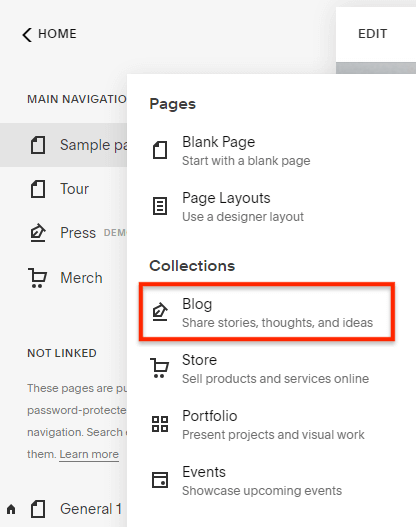Pick Portfolio to present visual work

click(267, 424)
